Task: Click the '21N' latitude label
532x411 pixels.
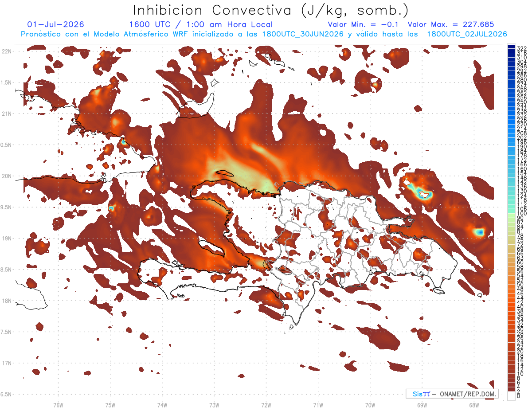Action: (x=7, y=114)
